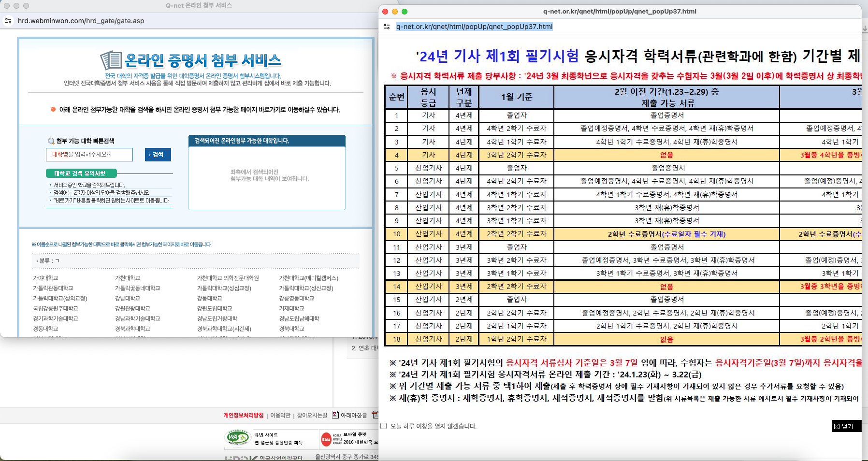The width and height of the screenshot is (868, 461).
Task: Click the 검색되어진 온라인첨부 가능한 대학입니다 header
Action: click(x=267, y=141)
